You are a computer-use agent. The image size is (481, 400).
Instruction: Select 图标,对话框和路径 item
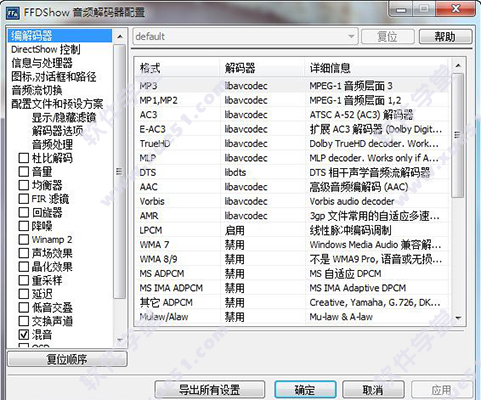click(x=53, y=77)
